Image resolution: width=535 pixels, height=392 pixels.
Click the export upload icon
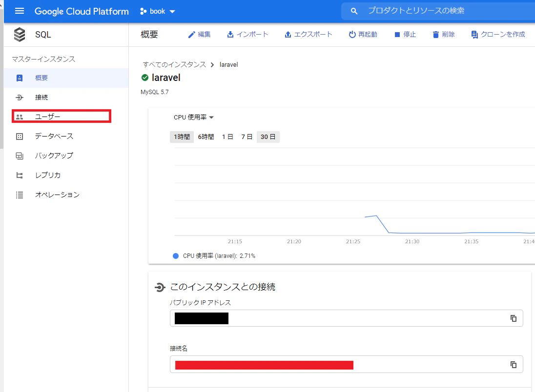pos(288,35)
